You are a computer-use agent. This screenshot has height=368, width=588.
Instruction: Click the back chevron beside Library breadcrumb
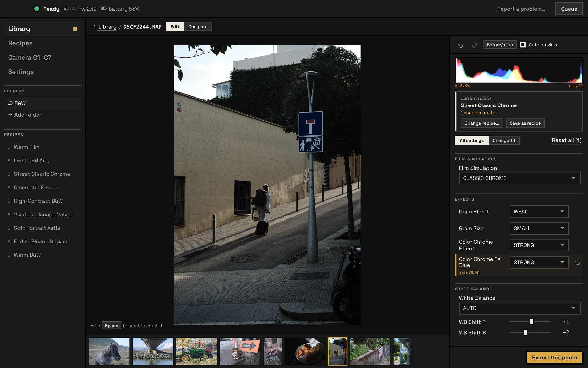[94, 26]
